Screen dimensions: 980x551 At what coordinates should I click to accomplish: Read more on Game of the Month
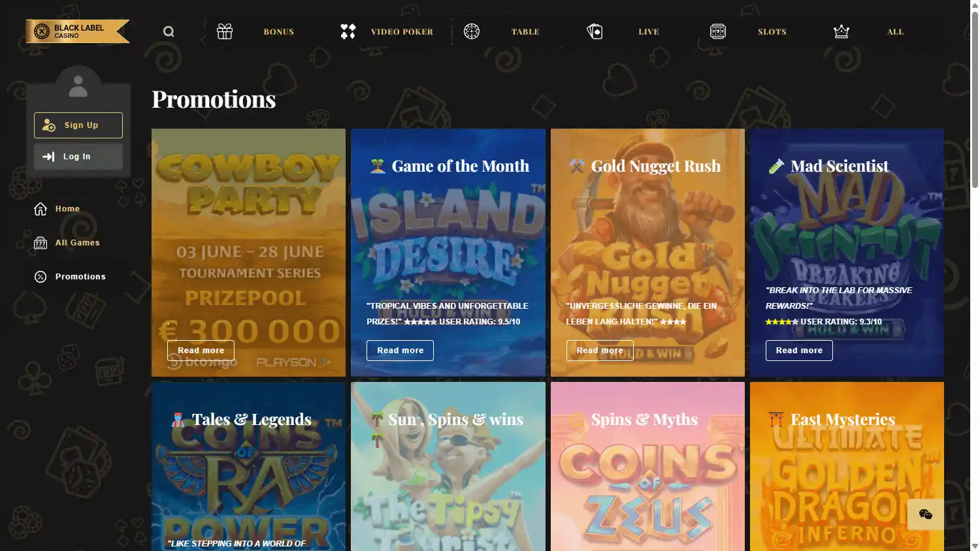click(x=400, y=351)
